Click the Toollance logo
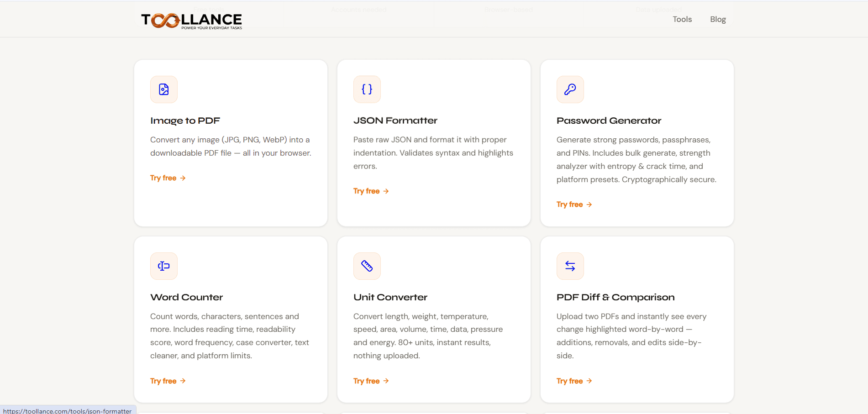 pyautogui.click(x=191, y=21)
